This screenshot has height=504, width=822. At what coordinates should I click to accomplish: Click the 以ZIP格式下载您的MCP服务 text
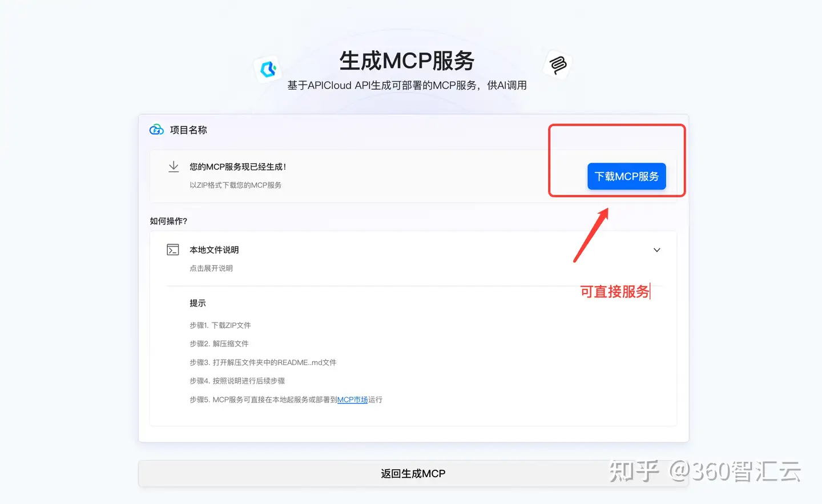235,185
